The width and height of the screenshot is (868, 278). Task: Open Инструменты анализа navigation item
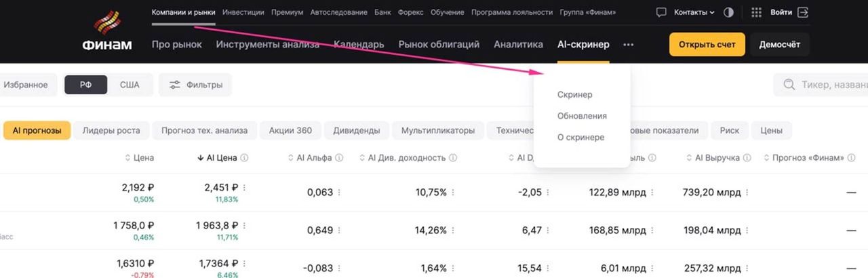coord(267,45)
